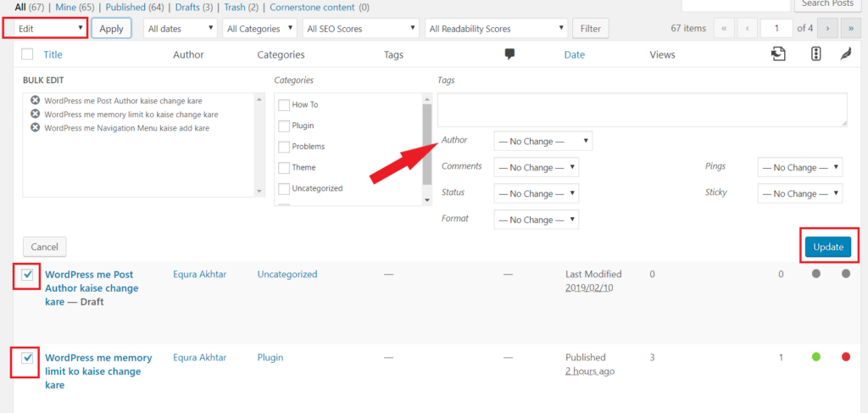This screenshot has height=413, width=868.
Task: Open the 'All Categories' filter dropdown
Action: click(259, 29)
